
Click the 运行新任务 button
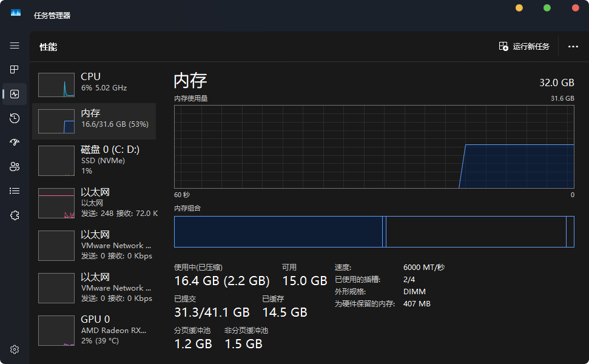pos(524,47)
